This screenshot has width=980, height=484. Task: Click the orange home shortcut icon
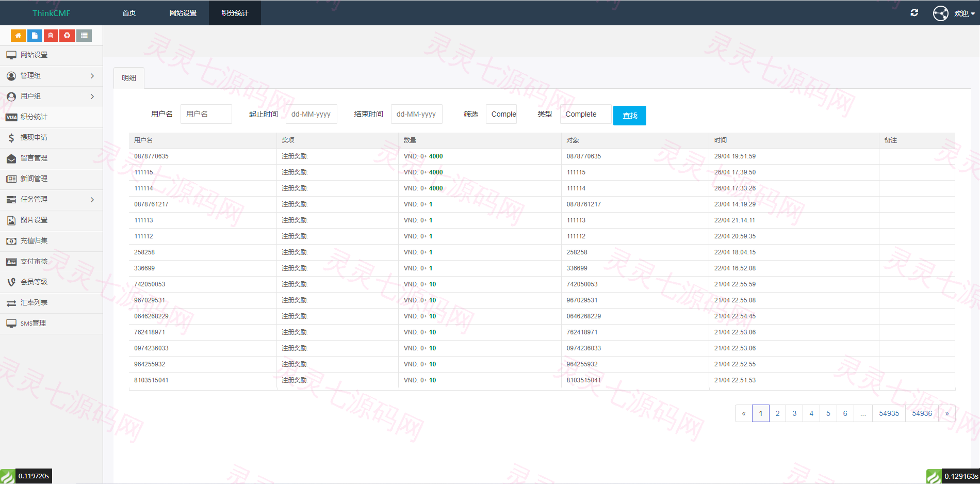[18, 36]
